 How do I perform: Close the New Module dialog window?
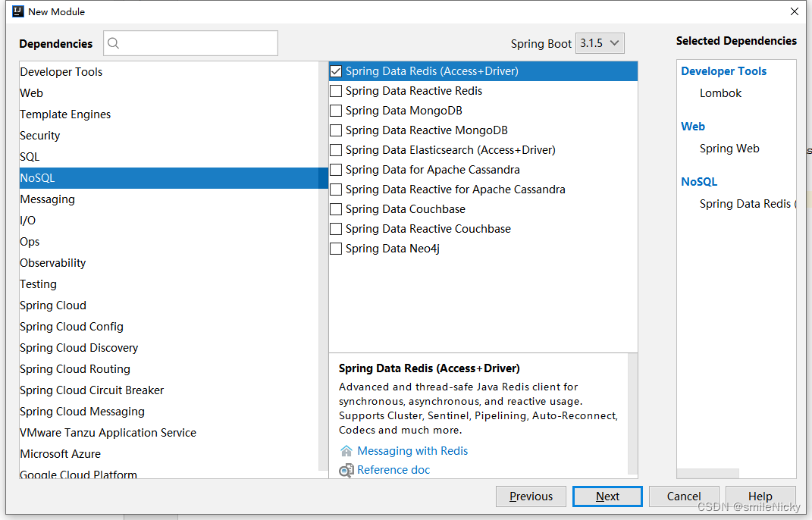coord(795,11)
